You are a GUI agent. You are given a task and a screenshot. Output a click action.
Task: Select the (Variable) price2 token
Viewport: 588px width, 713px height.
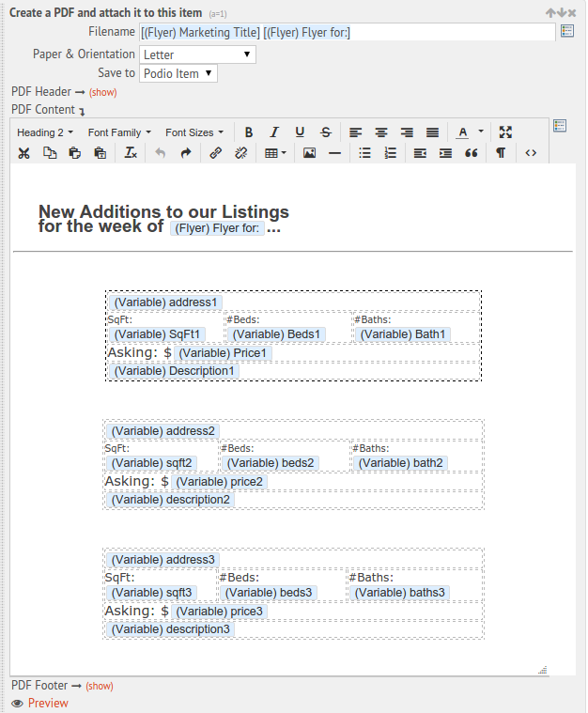[x=219, y=482]
